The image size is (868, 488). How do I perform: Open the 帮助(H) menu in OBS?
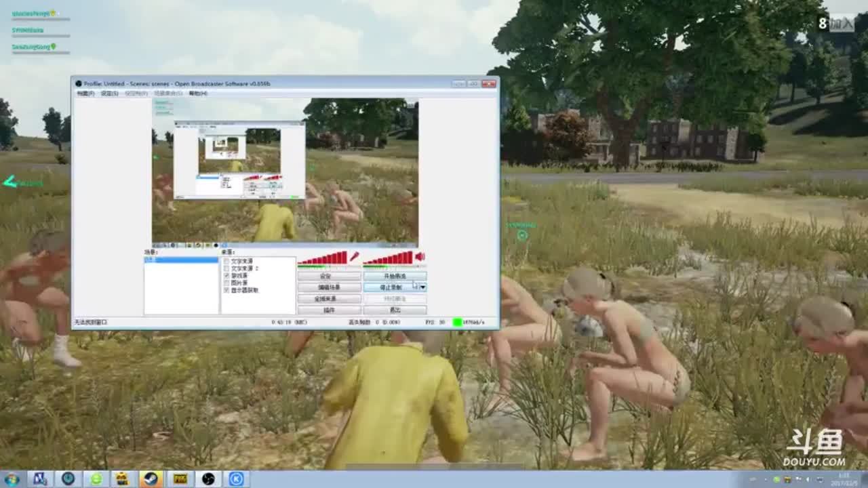pos(198,94)
